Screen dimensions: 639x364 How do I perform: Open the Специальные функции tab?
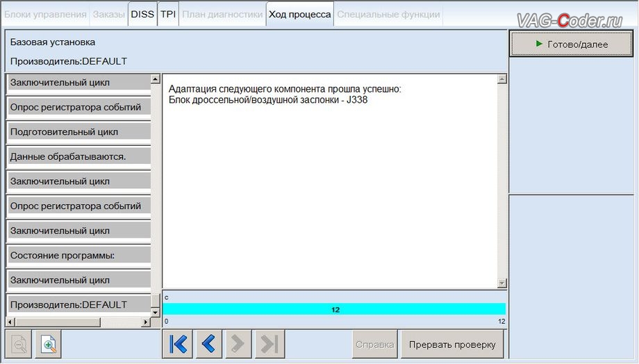coord(388,15)
